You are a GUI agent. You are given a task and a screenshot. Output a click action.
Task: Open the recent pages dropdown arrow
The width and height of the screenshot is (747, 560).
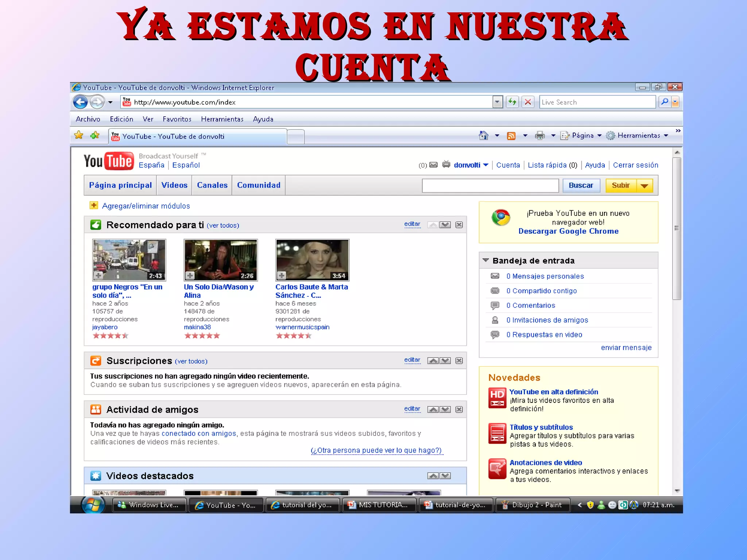tap(110, 102)
